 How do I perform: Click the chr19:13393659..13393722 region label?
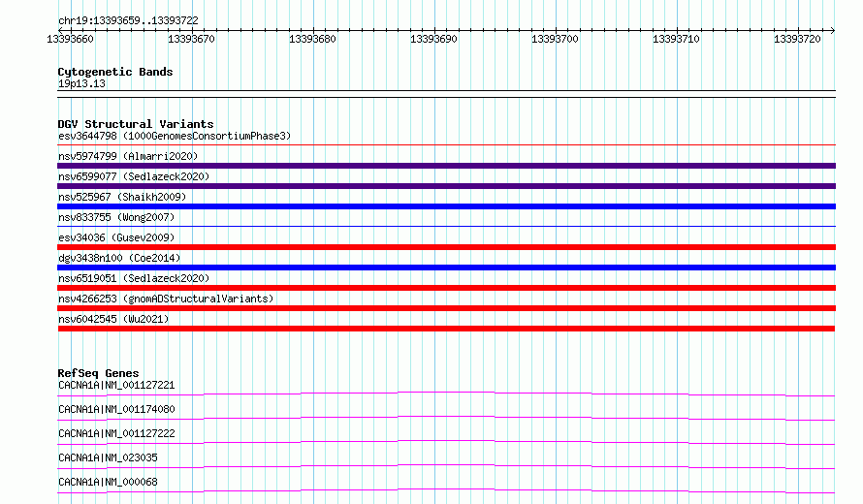tap(128, 20)
